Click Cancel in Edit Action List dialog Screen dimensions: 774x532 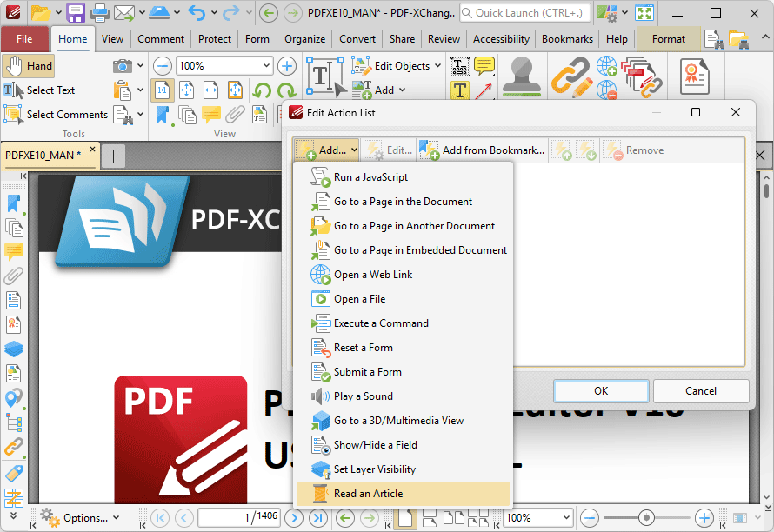click(x=700, y=391)
